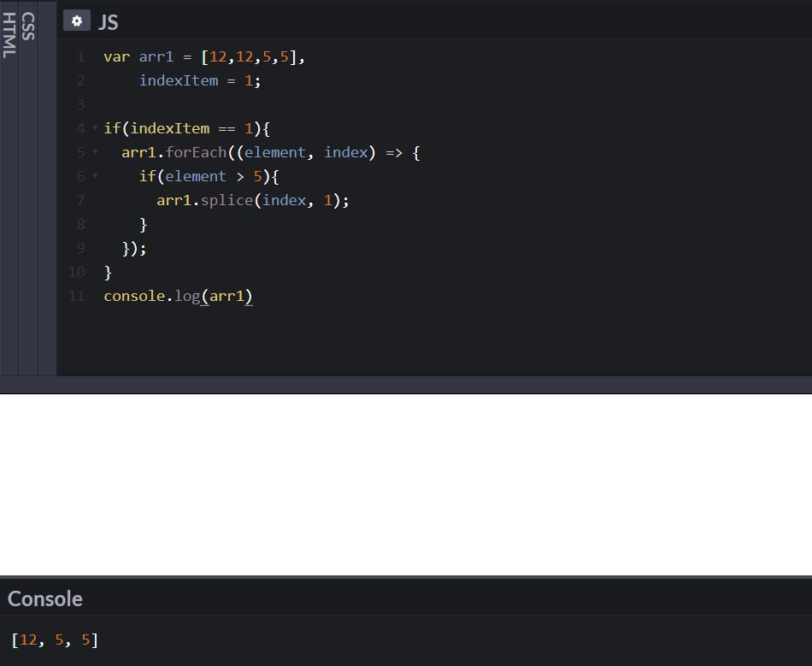Image resolution: width=812 pixels, height=666 pixels.
Task: Click on 'if(indexItem == 1){' code line
Action: 186,128
